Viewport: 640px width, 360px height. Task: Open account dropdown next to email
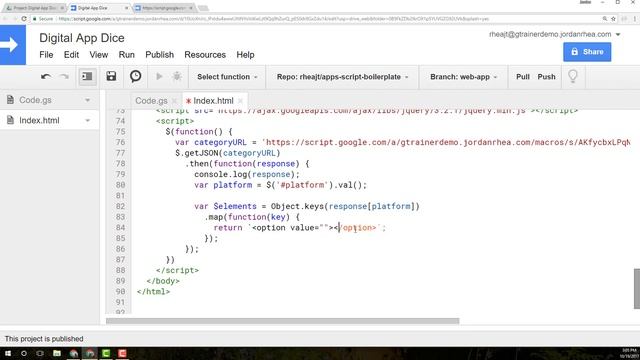click(x=618, y=35)
